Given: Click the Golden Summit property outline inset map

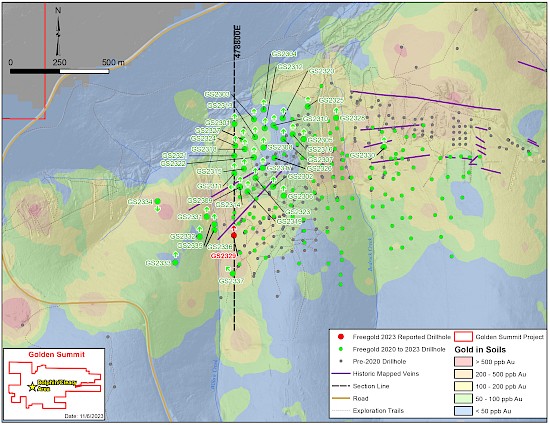Looking at the screenshot, I should [55, 386].
